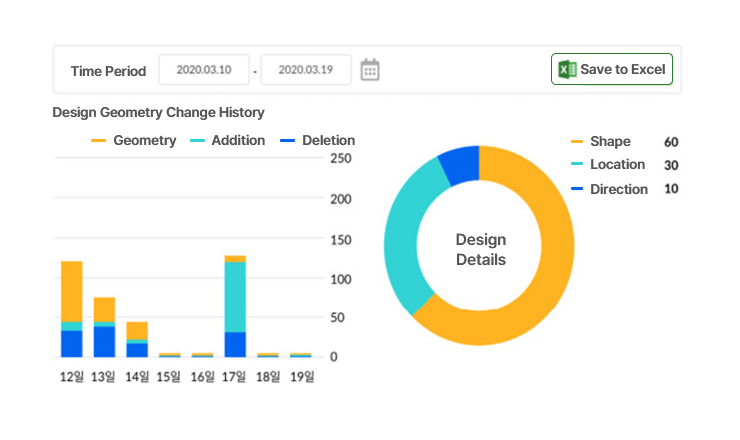This screenshot has height=440, width=740.
Task: Click the Design Geometry Change History title
Action: tap(158, 112)
